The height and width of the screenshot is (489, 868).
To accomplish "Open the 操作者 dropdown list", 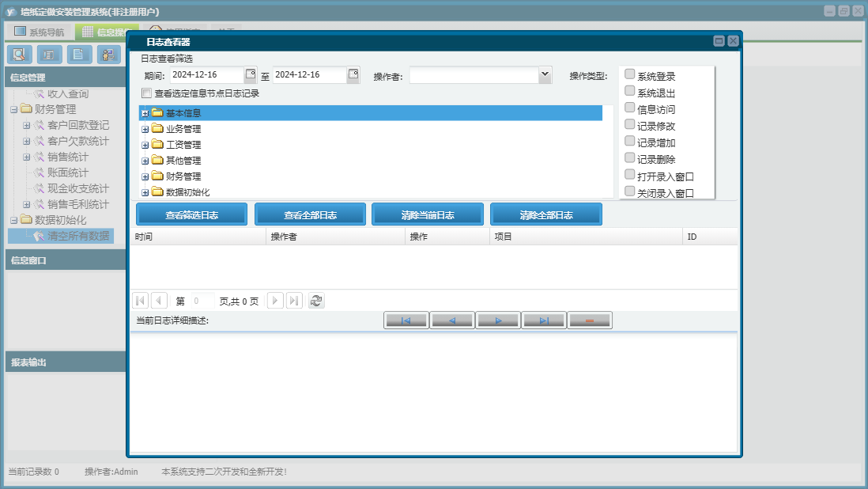I will 545,74.
